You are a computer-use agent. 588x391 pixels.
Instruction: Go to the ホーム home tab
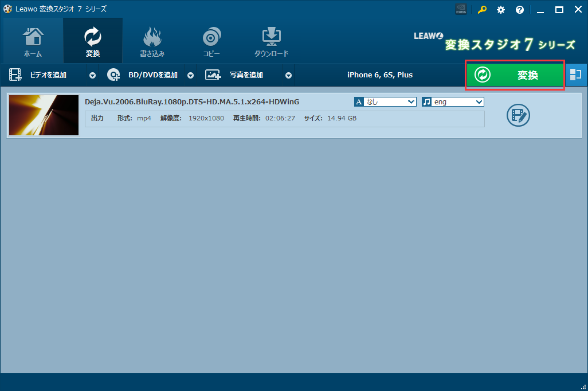(x=33, y=41)
